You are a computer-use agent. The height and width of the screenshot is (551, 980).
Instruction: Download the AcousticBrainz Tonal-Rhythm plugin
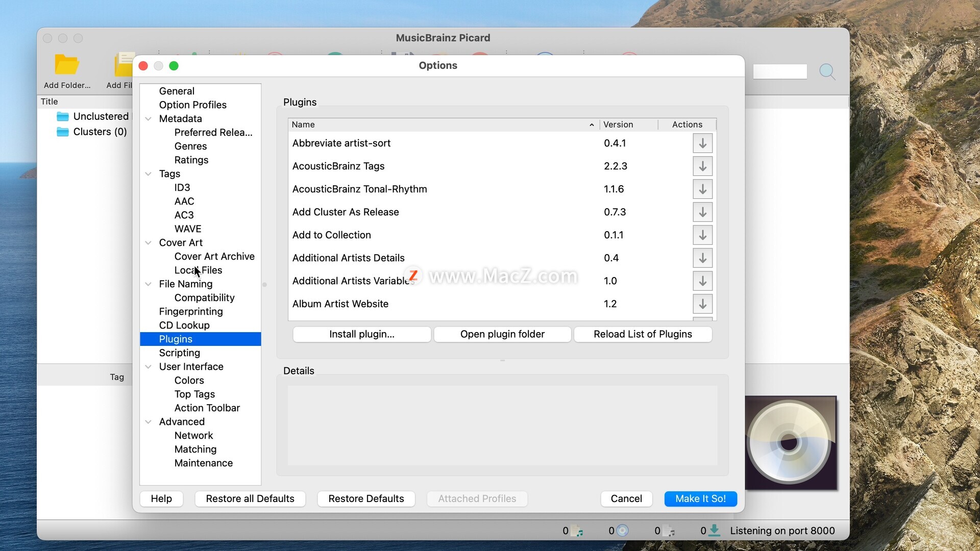tap(702, 189)
